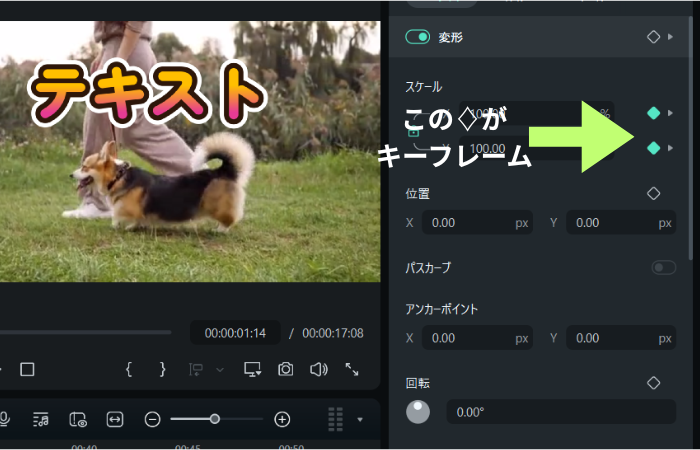This screenshot has height=450, width=700.
Task: Toggle the keyframe diamond for 回転
Action: tap(654, 383)
